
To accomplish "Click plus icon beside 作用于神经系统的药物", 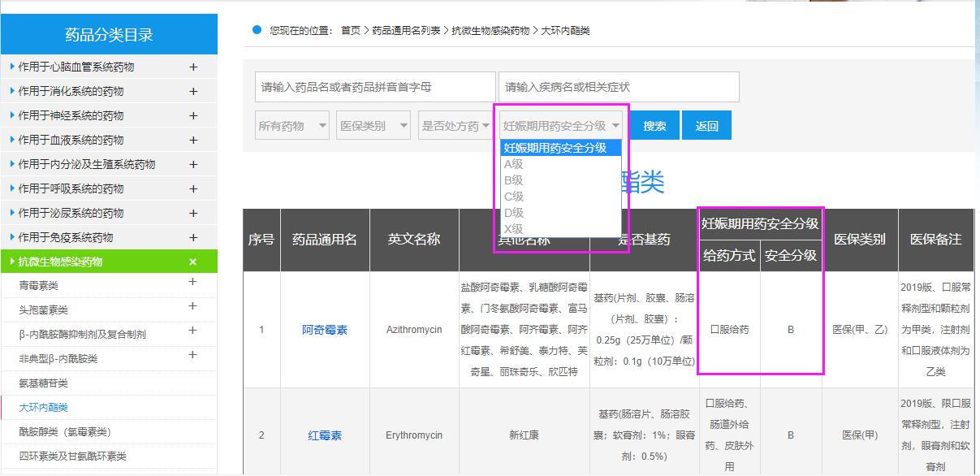I will (193, 116).
